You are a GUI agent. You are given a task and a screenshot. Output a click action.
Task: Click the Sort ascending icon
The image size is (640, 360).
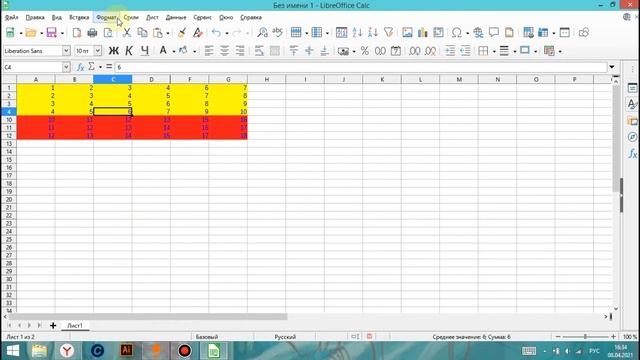point(357,33)
